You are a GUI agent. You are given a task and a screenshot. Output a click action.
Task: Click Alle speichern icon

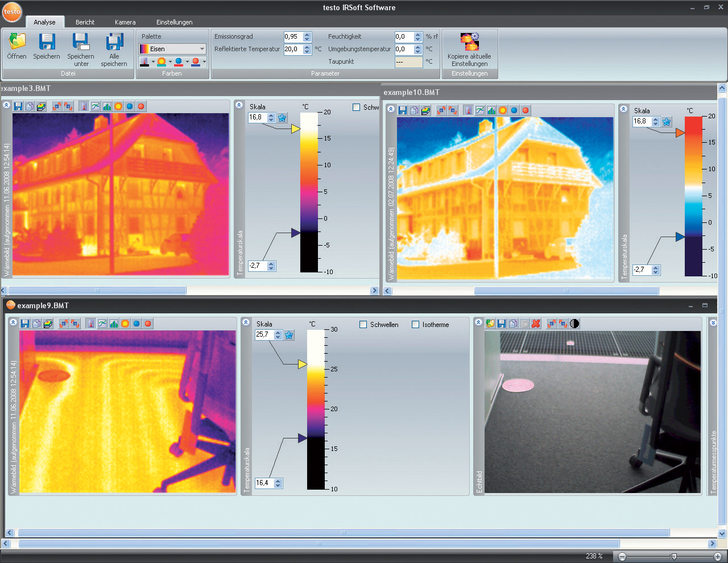114,42
